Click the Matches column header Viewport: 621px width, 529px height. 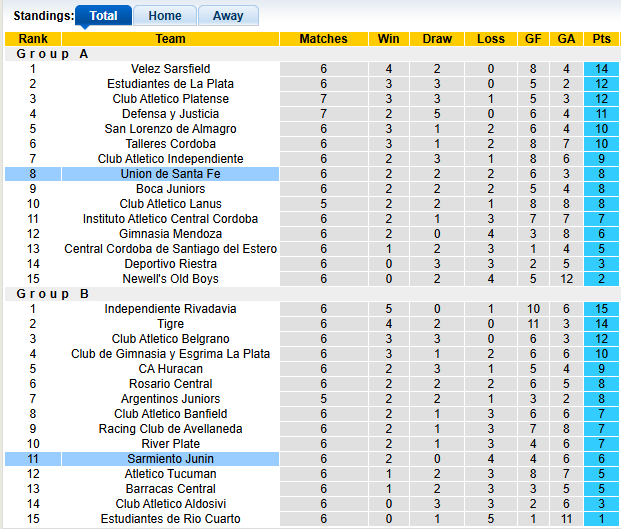tap(323, 39)
